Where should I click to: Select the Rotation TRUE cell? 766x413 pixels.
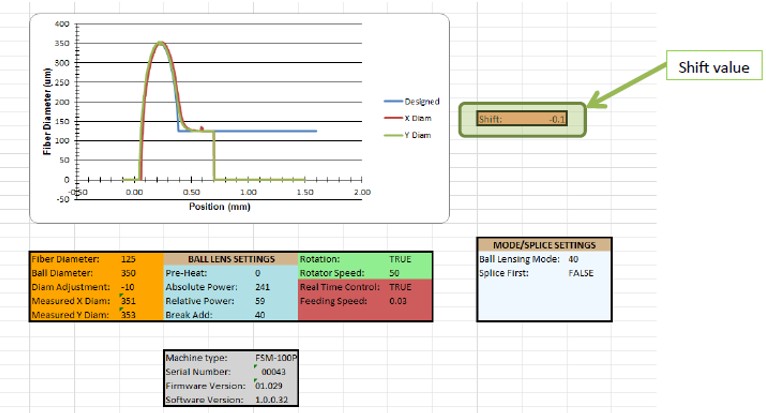click(x=400, y=258)
